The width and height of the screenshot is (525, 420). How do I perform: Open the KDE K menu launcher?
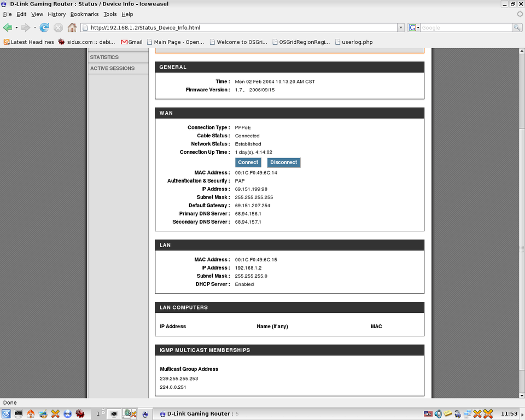(x=6, y=414)
